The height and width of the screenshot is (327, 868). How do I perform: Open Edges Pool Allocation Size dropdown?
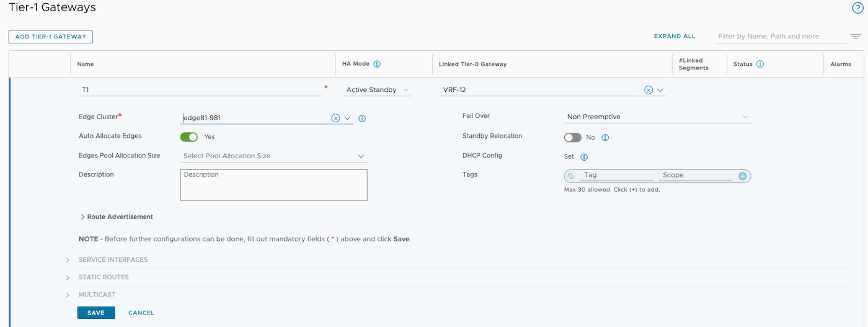[x=273, y=156]
